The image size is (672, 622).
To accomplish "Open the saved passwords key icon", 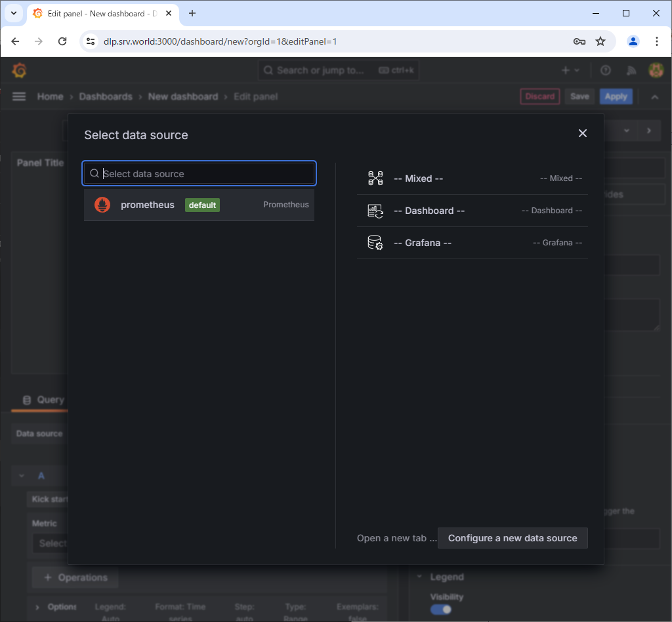I will [579, 41].
